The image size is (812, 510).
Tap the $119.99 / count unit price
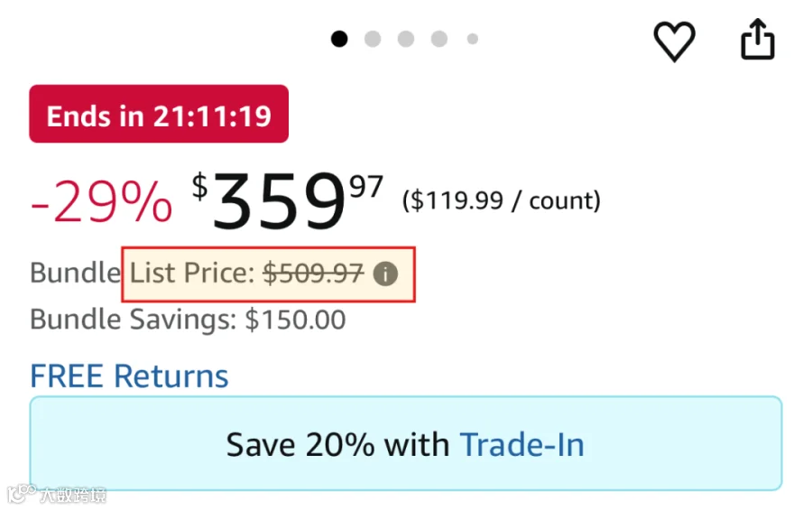tap(502, 200)
